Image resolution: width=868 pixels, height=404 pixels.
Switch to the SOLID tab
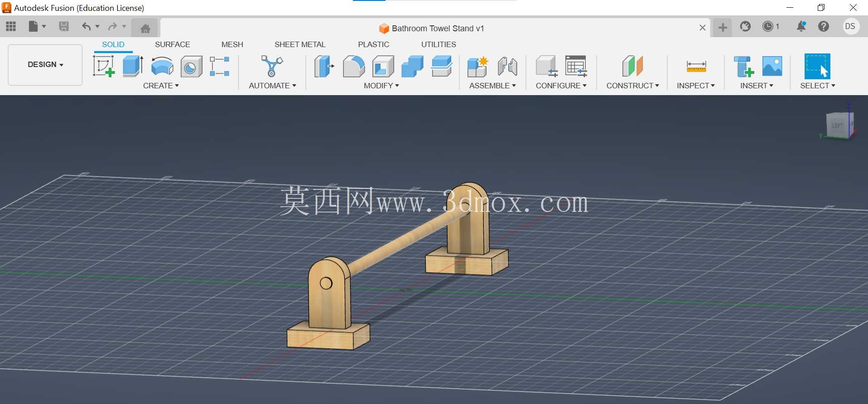pos(113,44)
